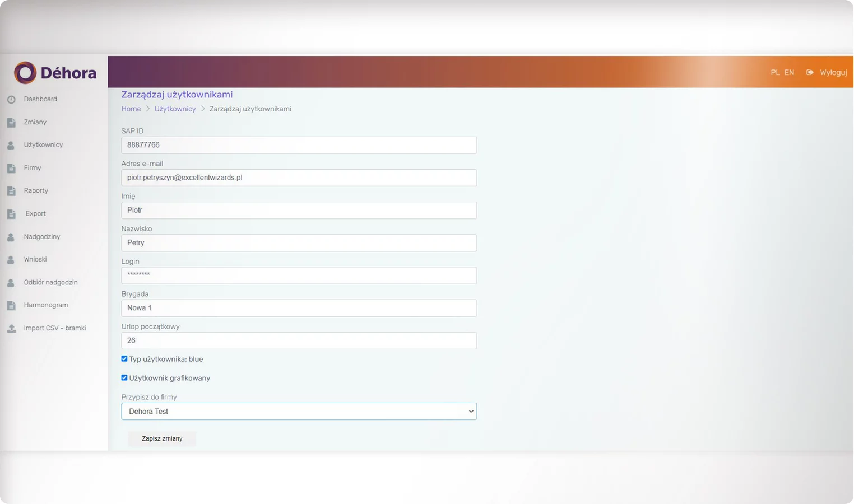Click the document icon beside Zmiany

pos(11,123)
